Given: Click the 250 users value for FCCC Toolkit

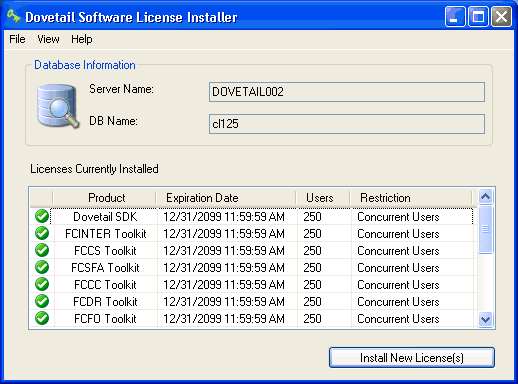Looking at the screenshot, I should coord(312,285).
